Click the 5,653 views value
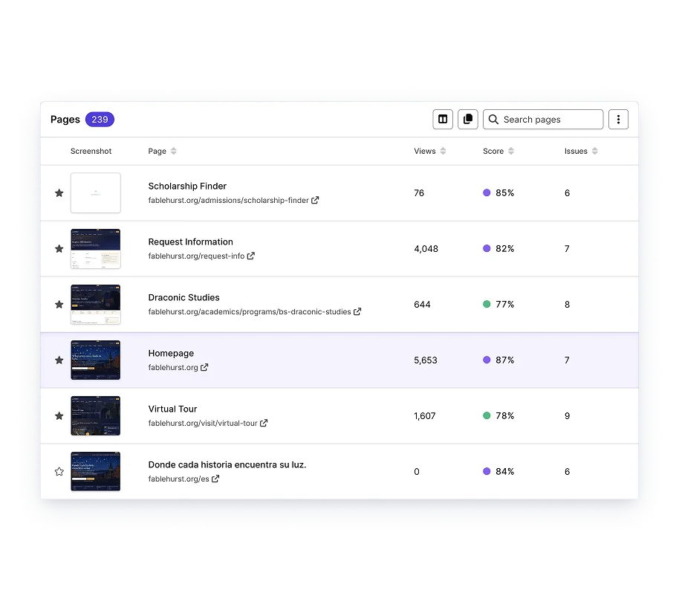This screenshot has height=616, width=679. (x=426, y=360)
